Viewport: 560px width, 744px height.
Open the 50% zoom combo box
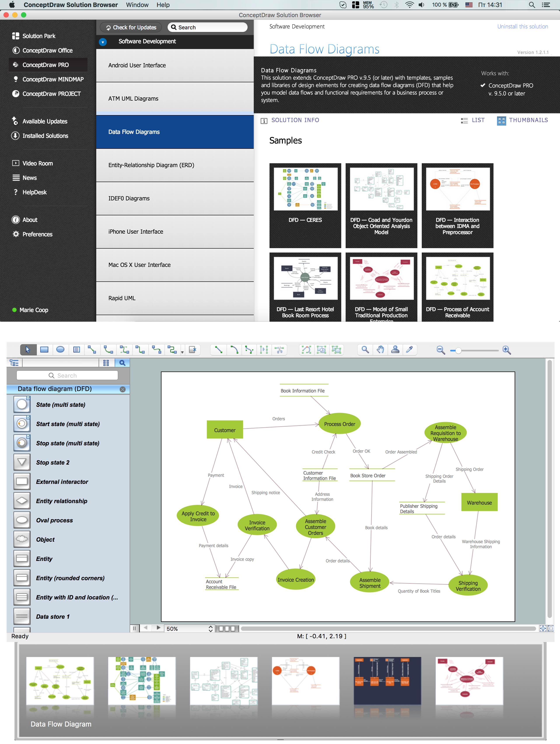pos(190,629)
